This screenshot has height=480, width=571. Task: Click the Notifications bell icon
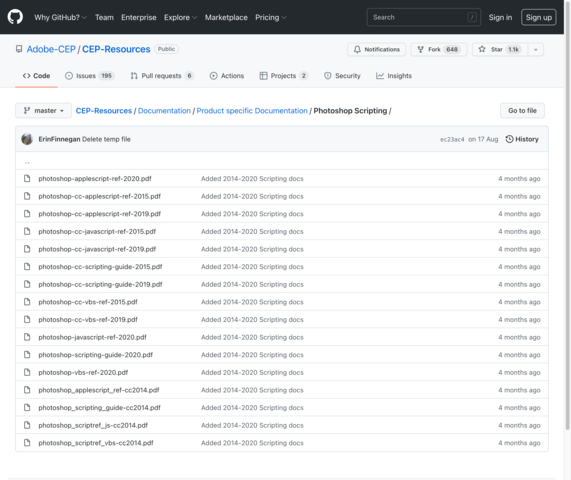[357, 49]
